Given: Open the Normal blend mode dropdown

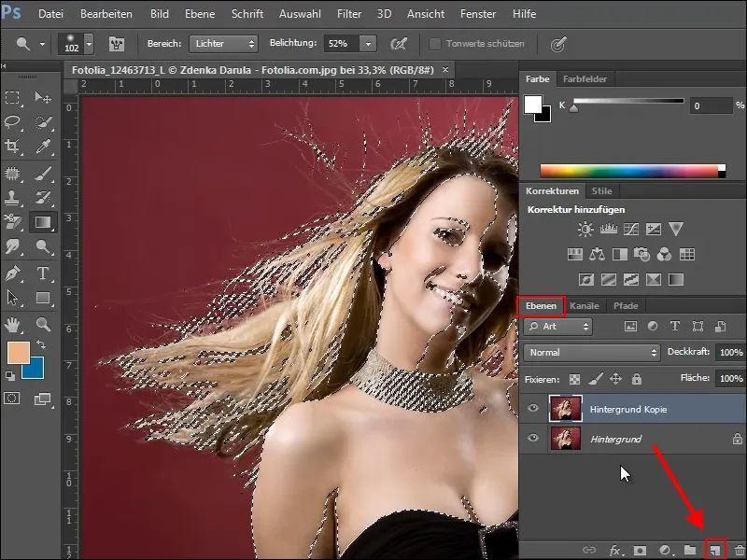Looking at the screenshot, I should coord(592,353).
